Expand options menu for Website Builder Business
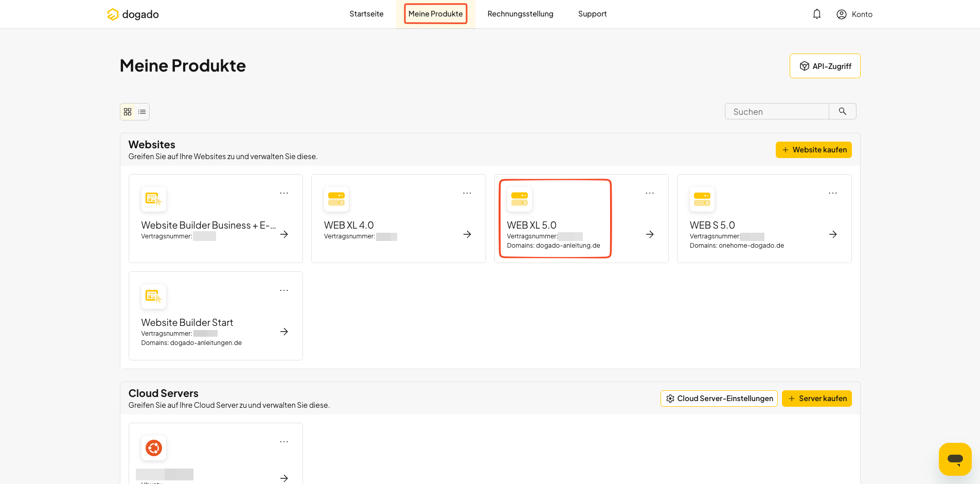 [284, 193]
